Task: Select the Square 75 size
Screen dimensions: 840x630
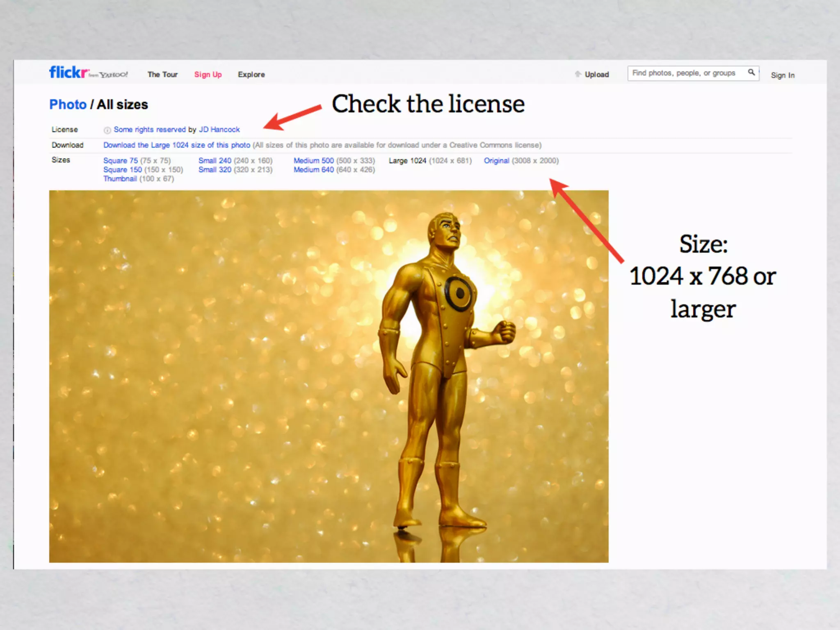Action: coord(121,161)
